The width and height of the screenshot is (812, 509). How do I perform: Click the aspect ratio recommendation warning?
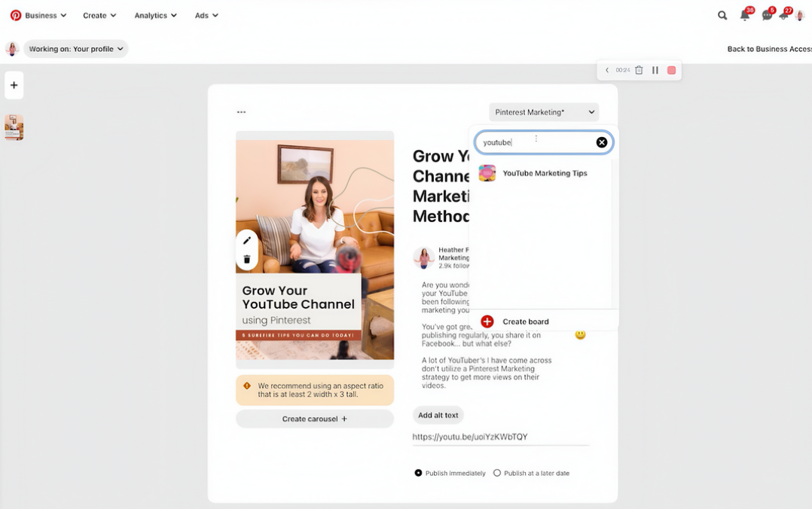(315, 390)
